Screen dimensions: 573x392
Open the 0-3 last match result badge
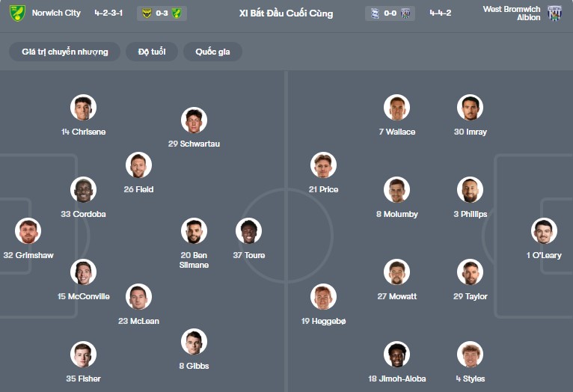162,13
